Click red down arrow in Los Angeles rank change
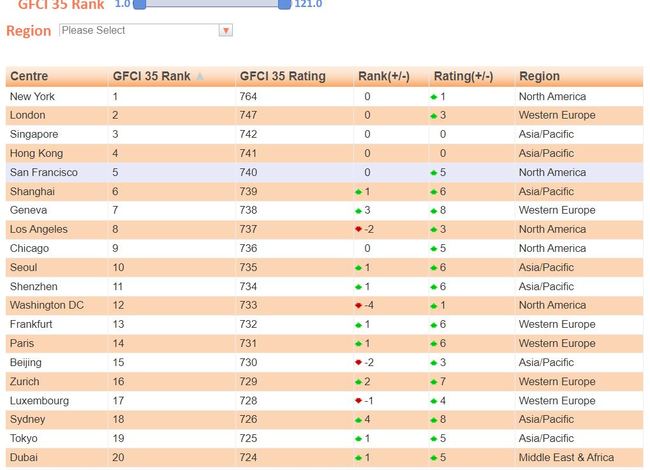 pyautogui.click(x=358, y=230)
